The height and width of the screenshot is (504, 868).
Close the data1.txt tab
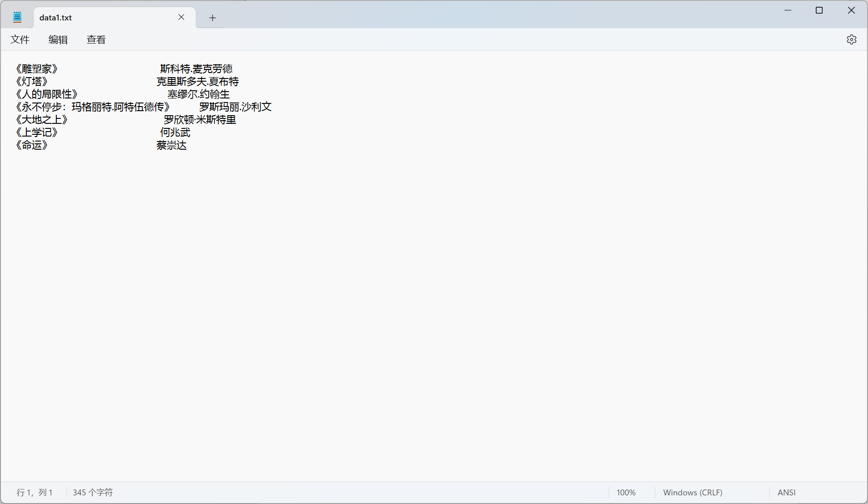coord(181,17)
